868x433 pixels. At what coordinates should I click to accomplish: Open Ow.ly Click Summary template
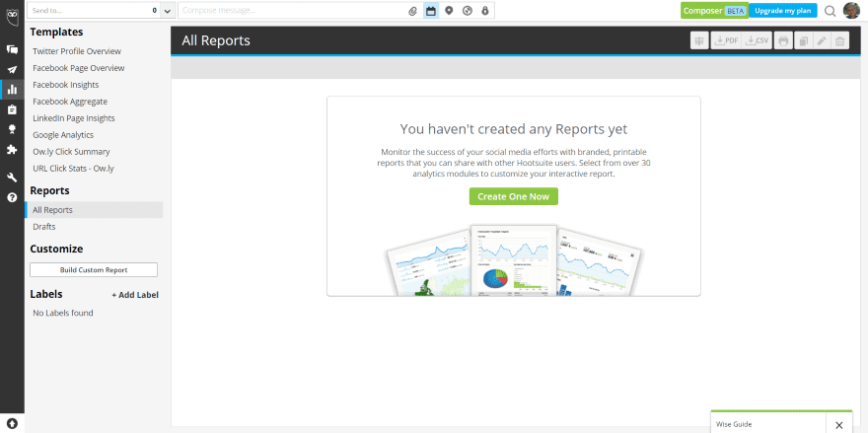click(71, 151)
